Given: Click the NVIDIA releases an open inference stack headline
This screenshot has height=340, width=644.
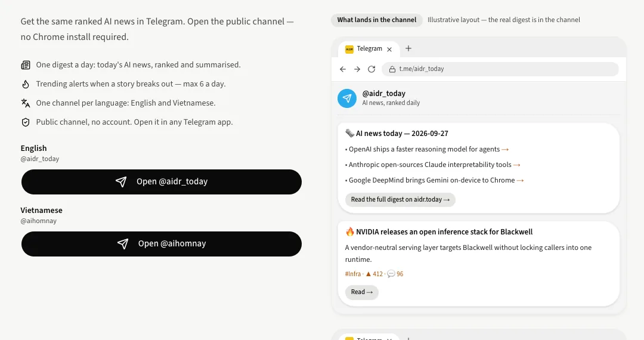Looking at the screenshot, I should (x=444, y=232).
